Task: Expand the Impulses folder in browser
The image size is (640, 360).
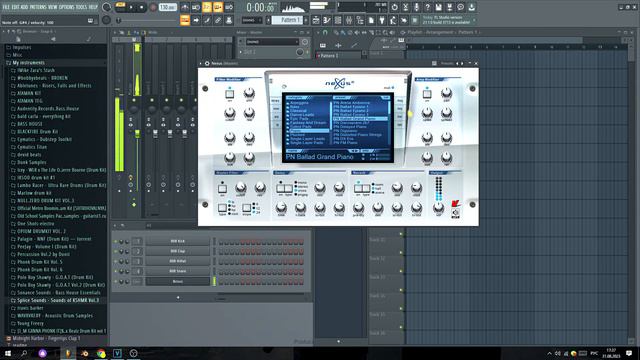Action: click(21, 47)
